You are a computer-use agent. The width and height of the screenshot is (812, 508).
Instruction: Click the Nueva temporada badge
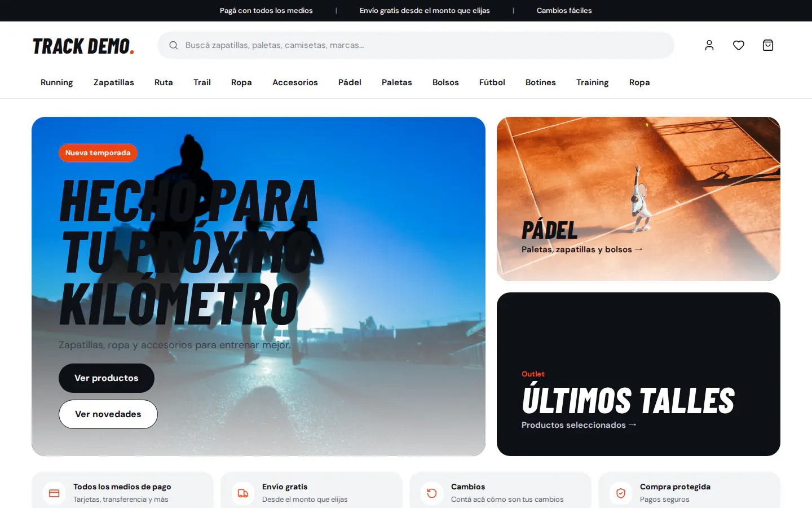98,153
